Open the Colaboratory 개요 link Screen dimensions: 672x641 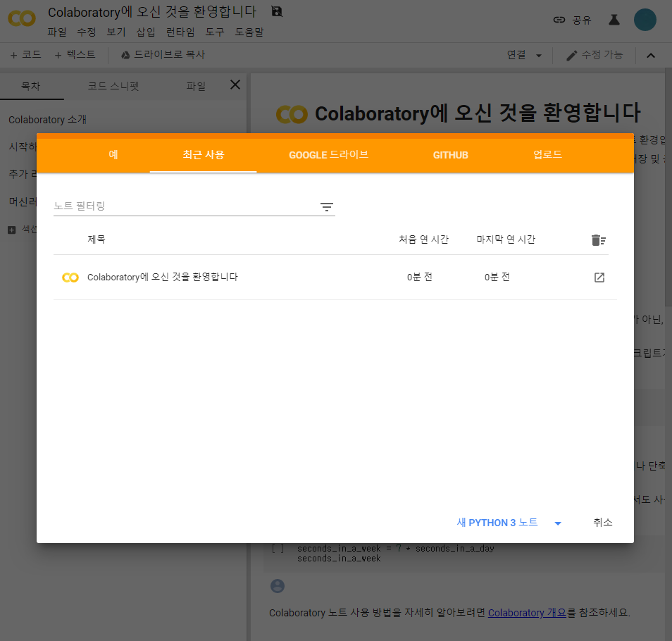coord(527,613)
